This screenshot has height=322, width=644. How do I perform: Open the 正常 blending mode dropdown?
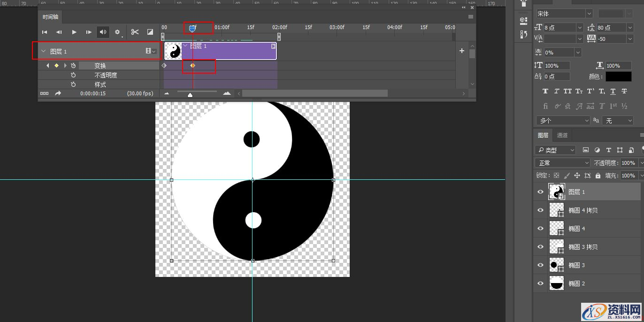(x=562, y=162)
